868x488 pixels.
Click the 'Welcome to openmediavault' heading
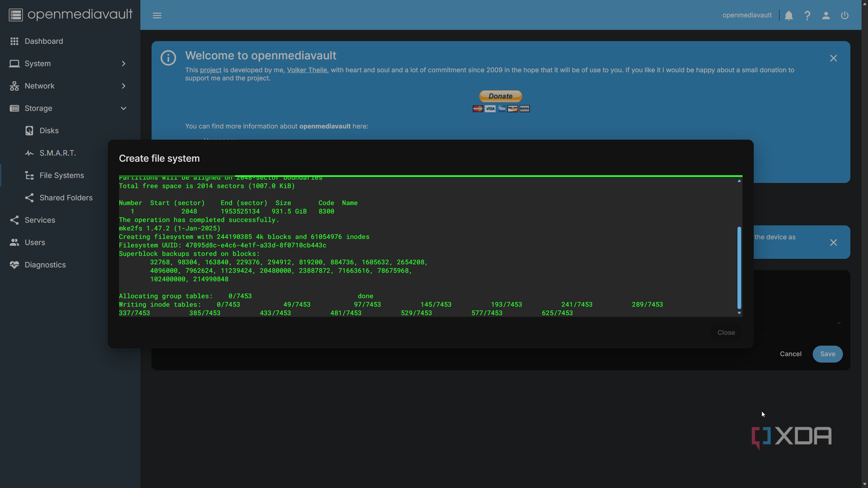pos(260,56)
